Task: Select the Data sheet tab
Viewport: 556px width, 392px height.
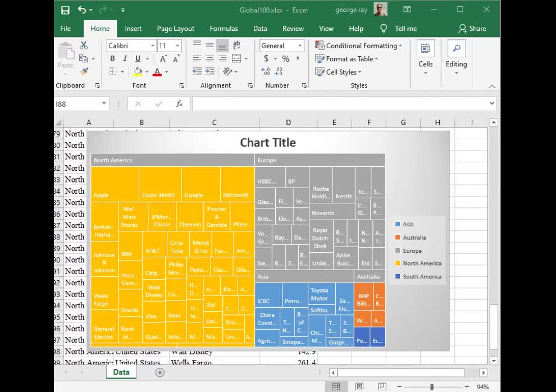Action: click(x=121, y=372)
